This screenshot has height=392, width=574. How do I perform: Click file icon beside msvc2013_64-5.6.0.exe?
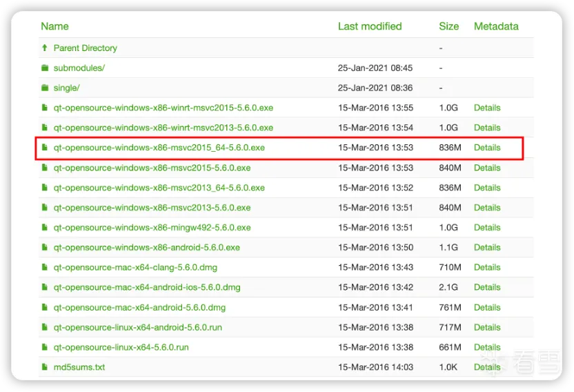(x=45, y=187)
